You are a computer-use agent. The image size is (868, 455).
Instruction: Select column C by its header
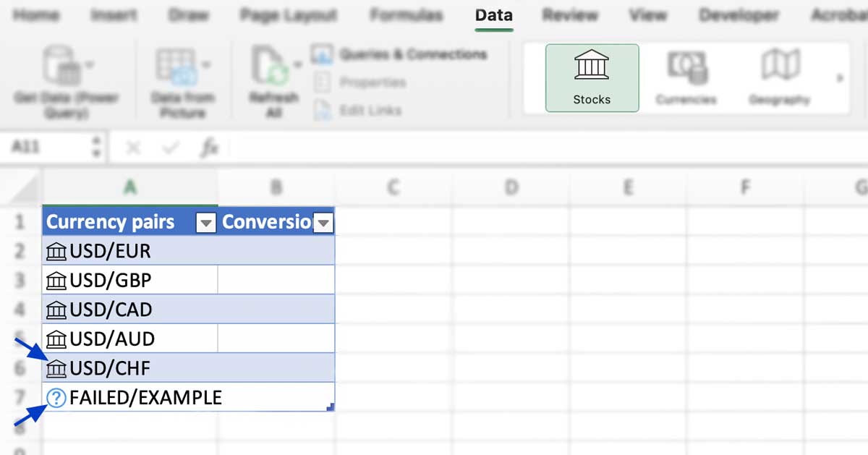point(393,187)
